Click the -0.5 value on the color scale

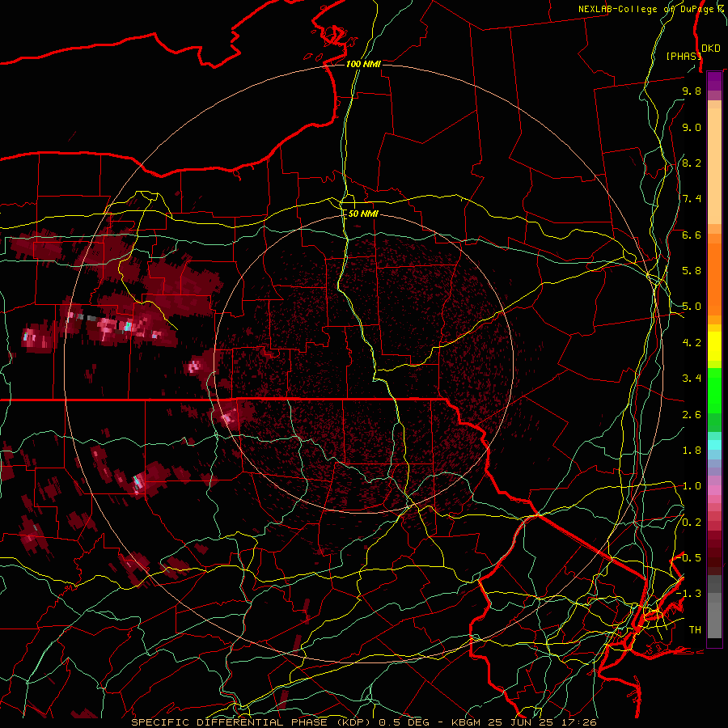point(688,558)
